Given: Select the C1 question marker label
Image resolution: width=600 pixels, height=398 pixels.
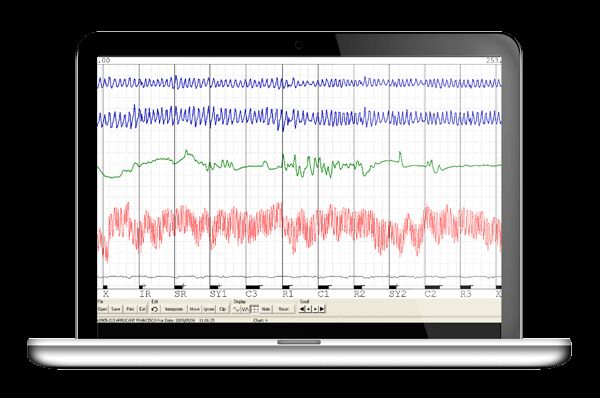Looking at the screenshot, I should coord(323,294).
